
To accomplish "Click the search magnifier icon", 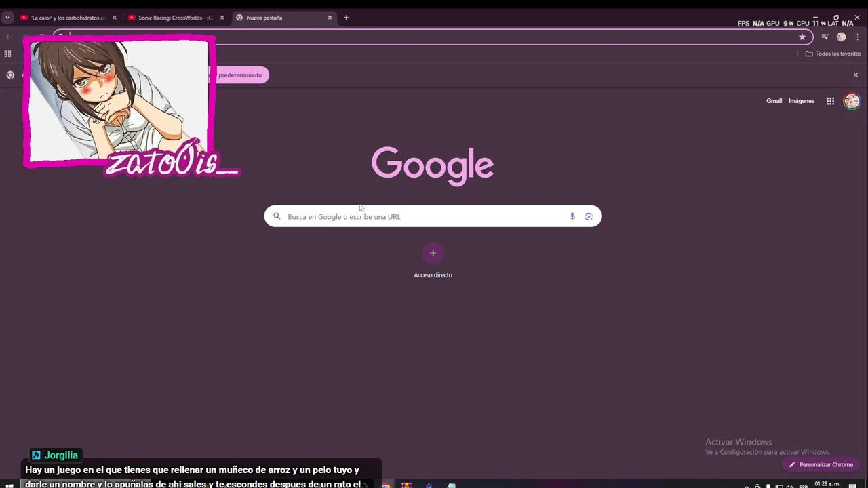I will 277,216.
